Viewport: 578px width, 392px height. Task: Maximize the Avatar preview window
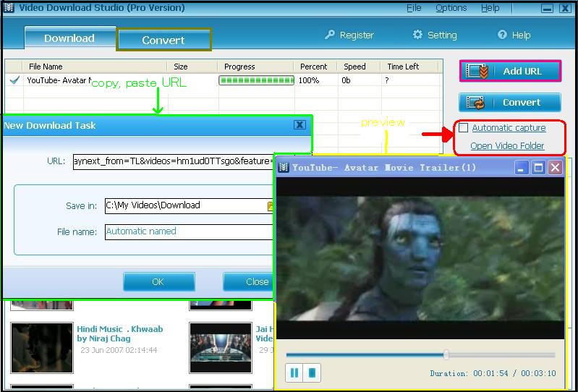pyautogui.click(x=538, y=168)
